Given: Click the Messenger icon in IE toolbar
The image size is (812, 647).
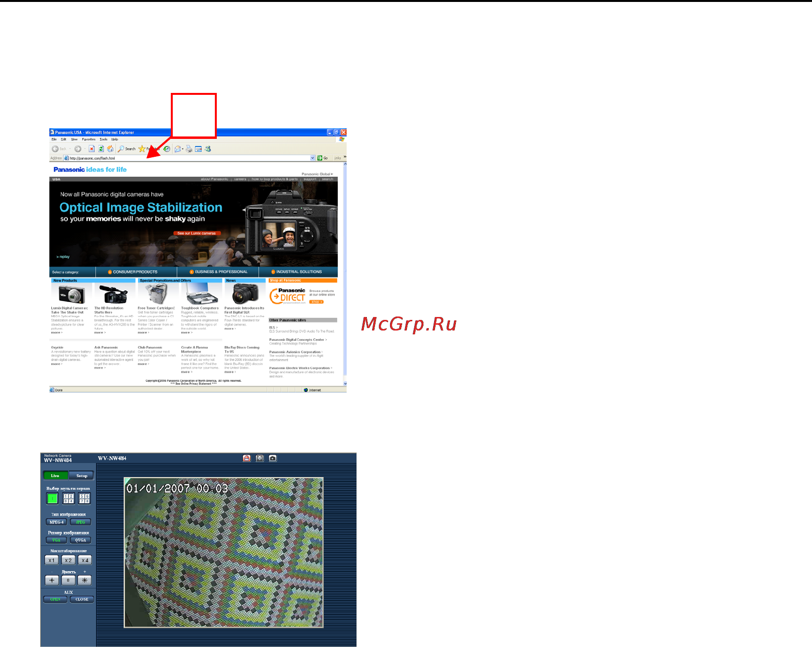Looking at the screenshot, I should point(208,149).
